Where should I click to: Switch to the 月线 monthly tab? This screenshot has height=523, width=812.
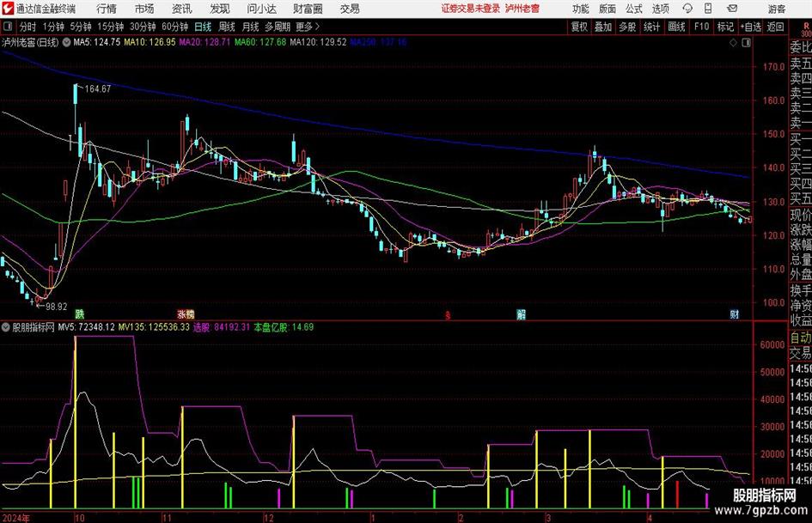251,27
